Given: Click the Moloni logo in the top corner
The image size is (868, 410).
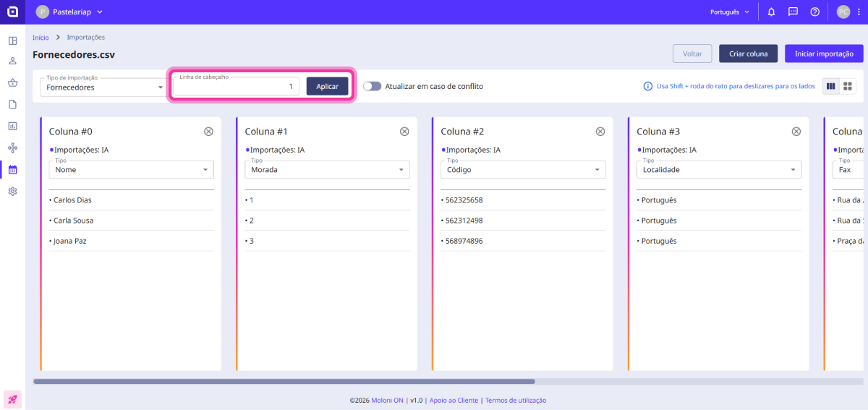Looking at the screenshot, I should tap(12, 12).
